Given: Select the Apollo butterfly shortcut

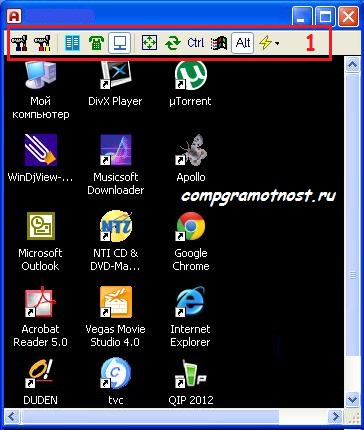Looking at the screenshot, I should point(191,150).
